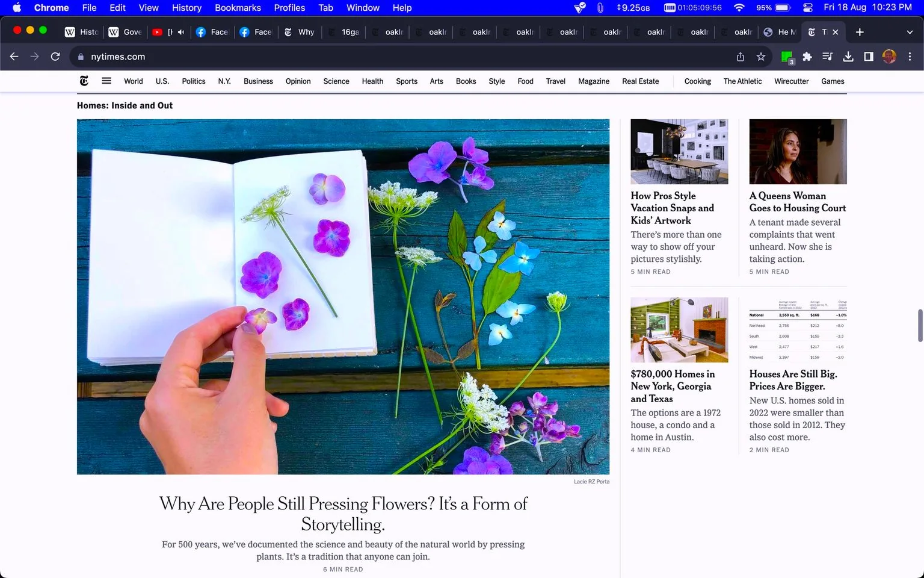Open the History menu
Screen dimensions: 924x578
(x=186, y=8)
